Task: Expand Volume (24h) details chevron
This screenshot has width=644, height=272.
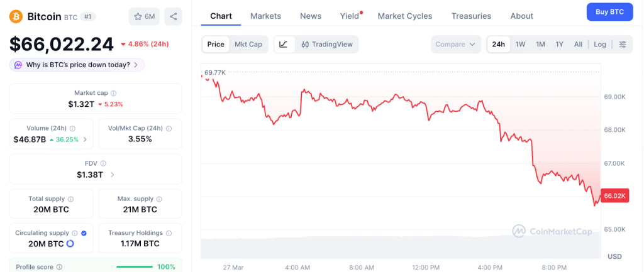Action: 86,139
